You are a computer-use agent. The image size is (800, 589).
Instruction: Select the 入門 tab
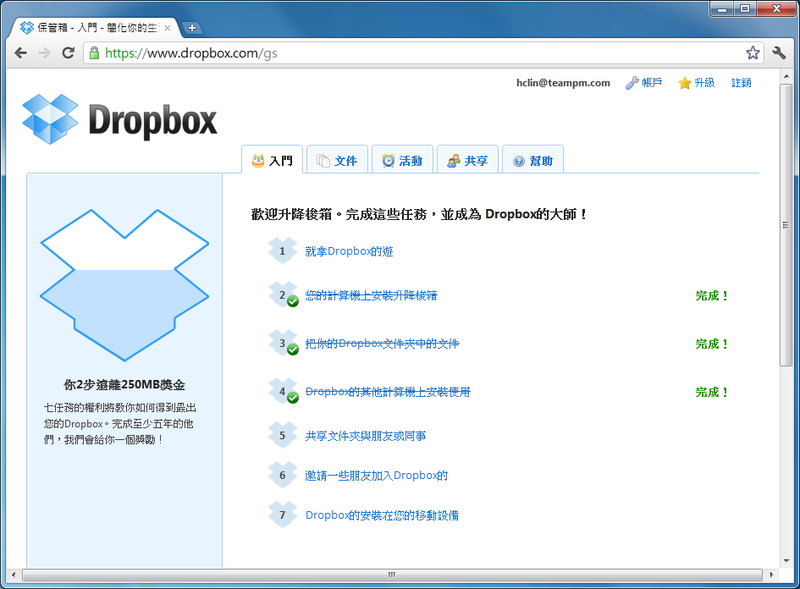pos(272,160)
